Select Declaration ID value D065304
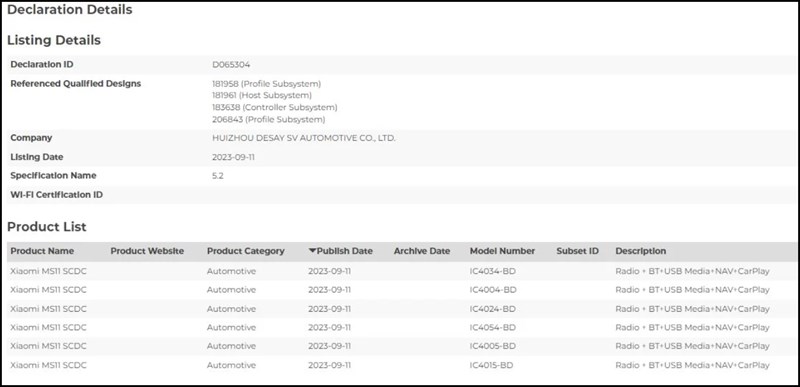The image size is (800, 387). (231, 65)
